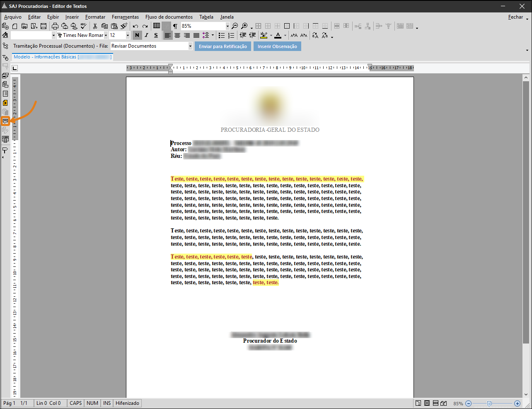Toggle bold formatting with N button

click(137, 35)
